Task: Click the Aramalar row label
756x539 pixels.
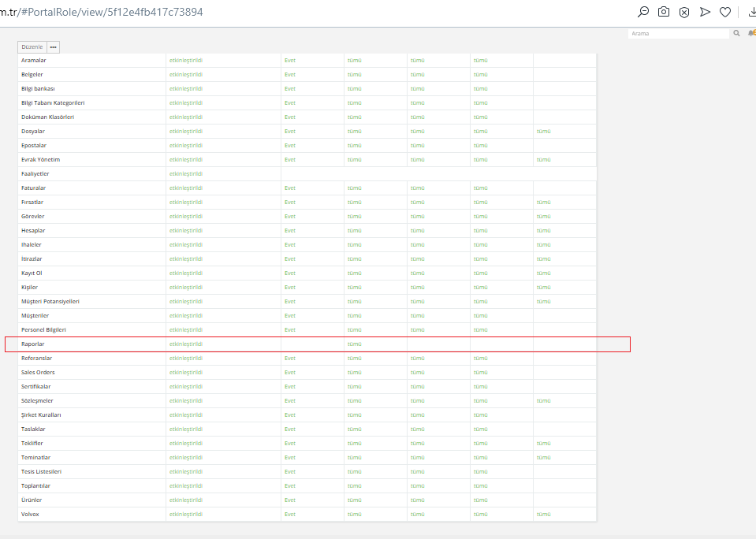Action: click(34, 61)
